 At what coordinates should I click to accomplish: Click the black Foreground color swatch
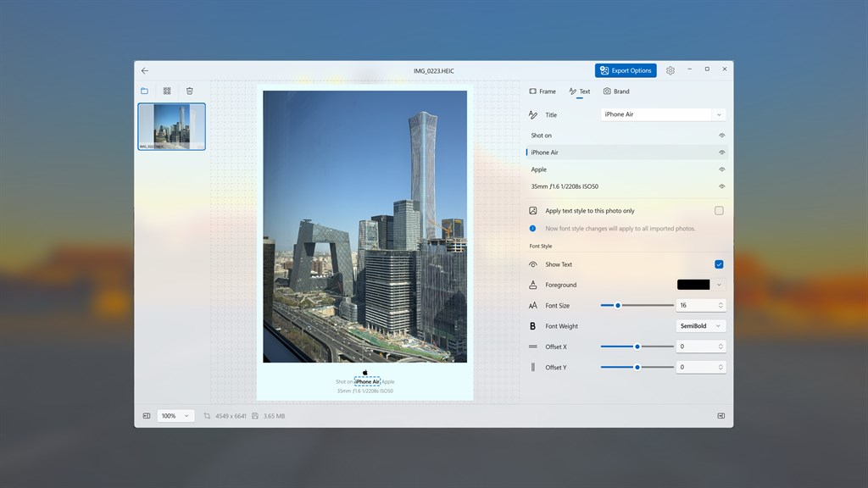coord(693,285)
